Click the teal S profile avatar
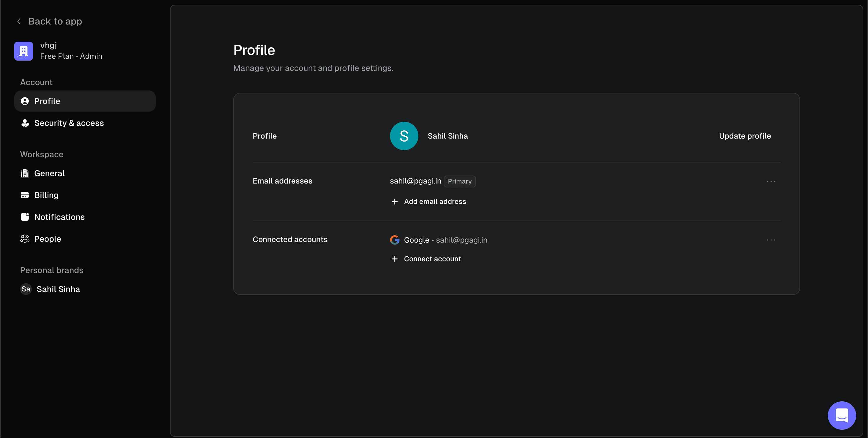Viewport: 868px width, 438px height. tap(404, 136)
